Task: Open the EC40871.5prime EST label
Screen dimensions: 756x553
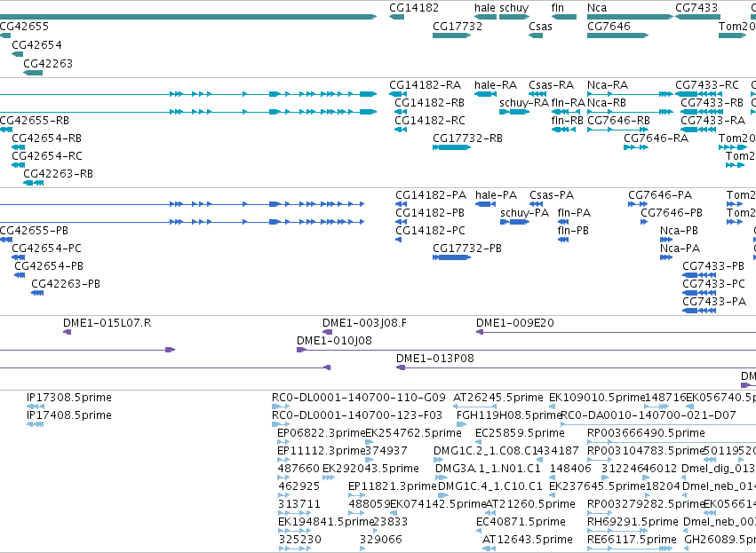Action: point(521,522)
